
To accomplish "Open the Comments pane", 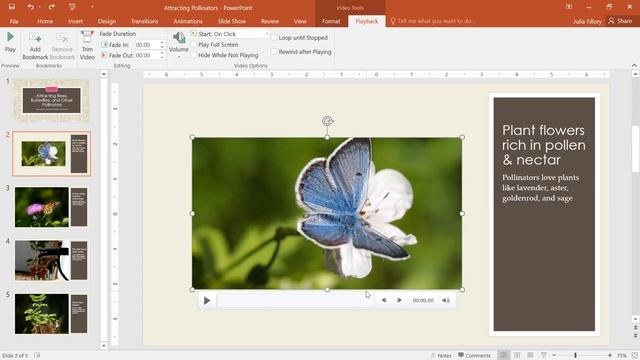I will click(474, 356).
